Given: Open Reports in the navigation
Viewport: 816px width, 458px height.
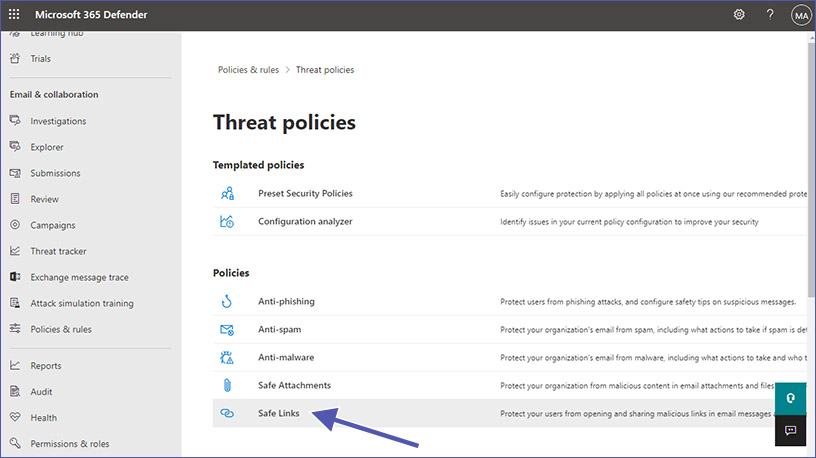Looking at the screenshot, I should pos(46,366).
